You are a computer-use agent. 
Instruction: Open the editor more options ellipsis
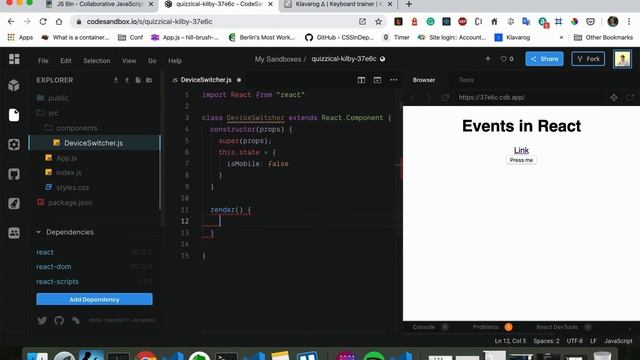click(x=393, y=80)
